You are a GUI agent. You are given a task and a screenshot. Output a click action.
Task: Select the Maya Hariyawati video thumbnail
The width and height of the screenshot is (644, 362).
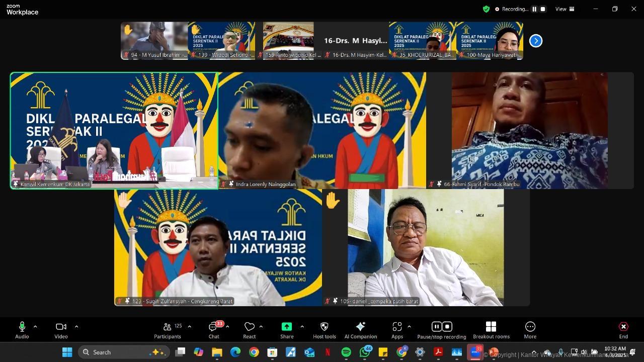(x=490, y=40)
